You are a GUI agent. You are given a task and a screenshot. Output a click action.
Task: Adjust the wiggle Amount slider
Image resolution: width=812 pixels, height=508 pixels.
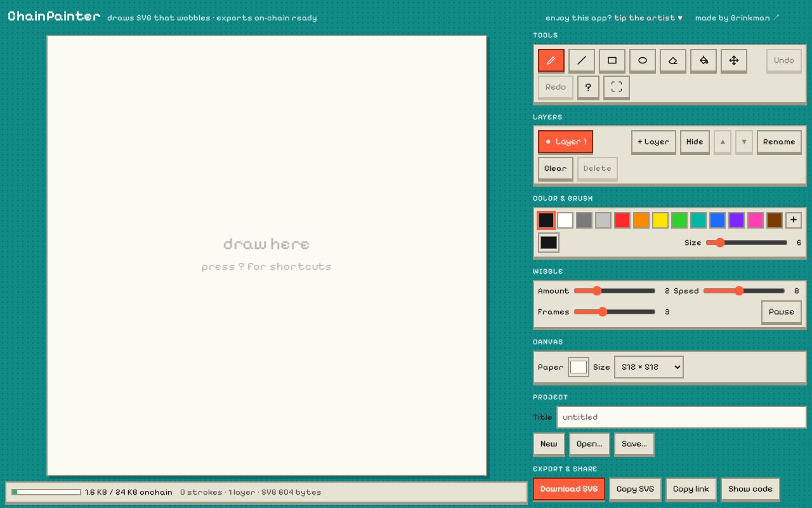coord(615,291)
